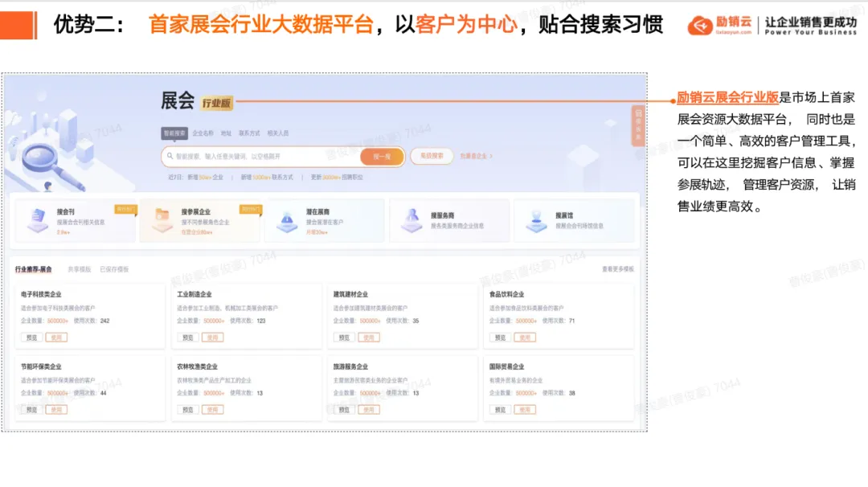Image resolution: width=868 pixels, height=487 pixels.
Task: Switch to the 行业推荐-展会 tab
Action: point(33,269)
